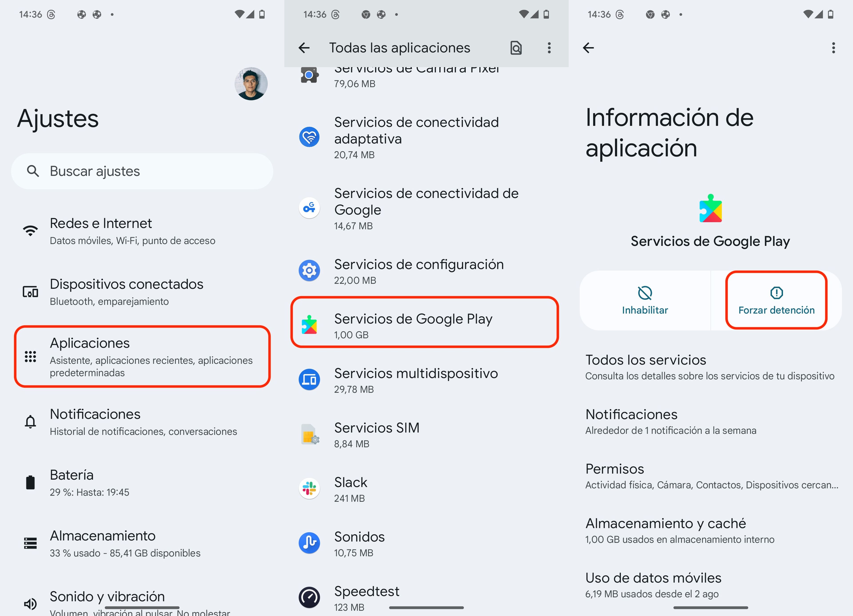The image size is (853, 616).
Task: Tap the grid icon beside Aplicaciones
Action: pos(30,356)
